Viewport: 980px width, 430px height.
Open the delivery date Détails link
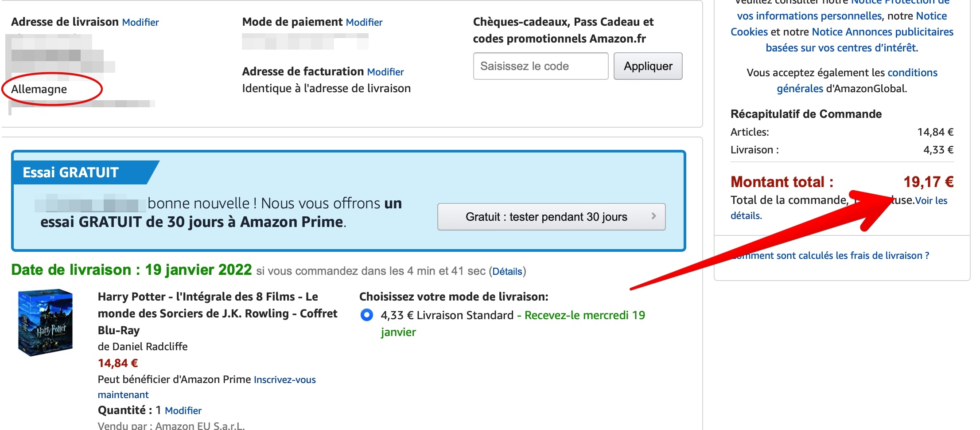pos(507,271)
